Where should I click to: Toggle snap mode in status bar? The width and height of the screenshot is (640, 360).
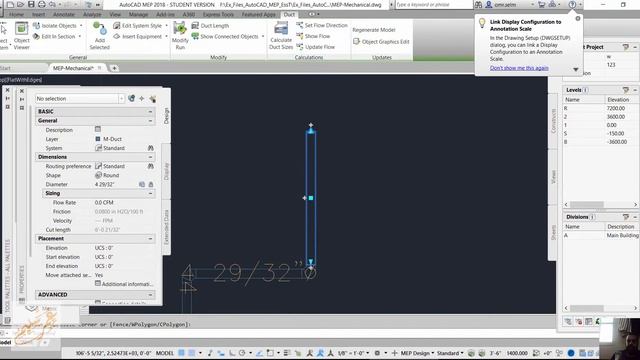click(191, 353)
